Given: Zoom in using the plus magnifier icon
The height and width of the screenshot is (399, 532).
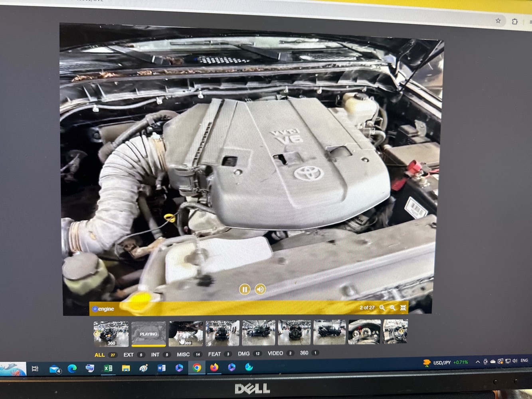Looking at the screenshot, I should pyautogui.click(x=393, y=308).
